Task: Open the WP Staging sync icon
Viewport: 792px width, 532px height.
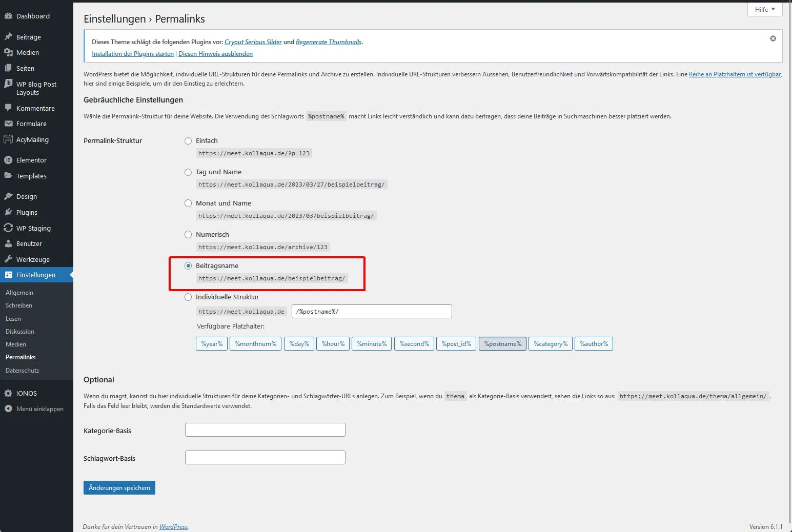Action: point(8,228)
